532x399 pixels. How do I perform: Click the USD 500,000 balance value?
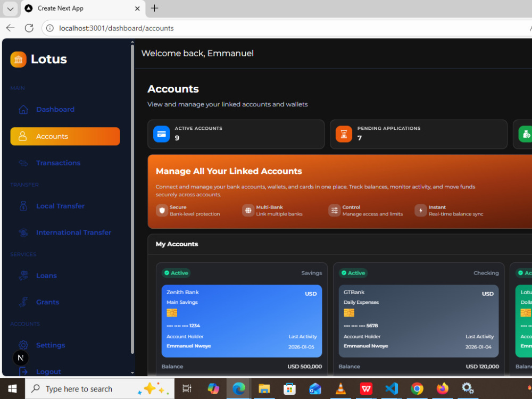tap(304, 367)
